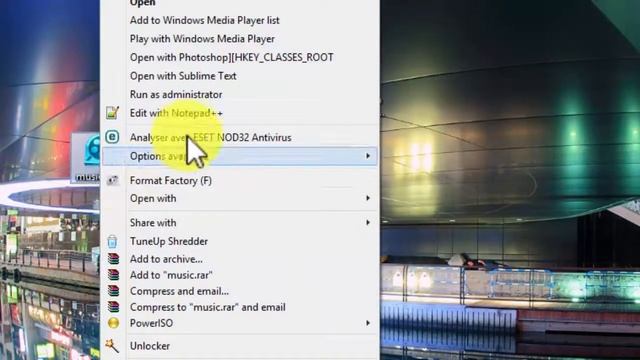640x360 pixels.
Task: Choose Unlocker from the context menu
Action: [150, 346]
